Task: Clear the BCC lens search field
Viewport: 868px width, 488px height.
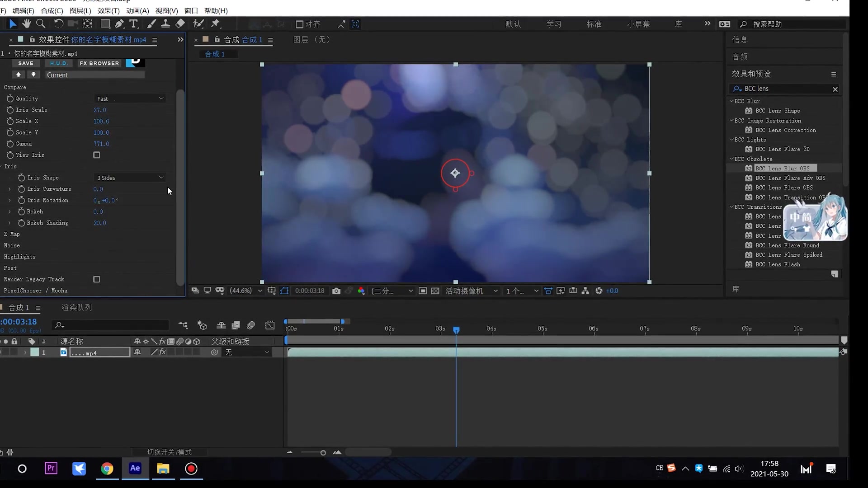Action: [x=835, y=89]
